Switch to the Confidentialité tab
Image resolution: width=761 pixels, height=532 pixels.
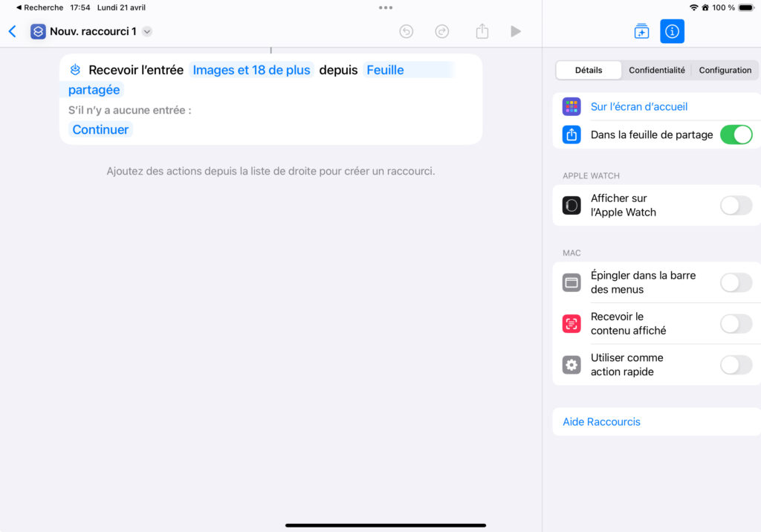click(656, 70)
